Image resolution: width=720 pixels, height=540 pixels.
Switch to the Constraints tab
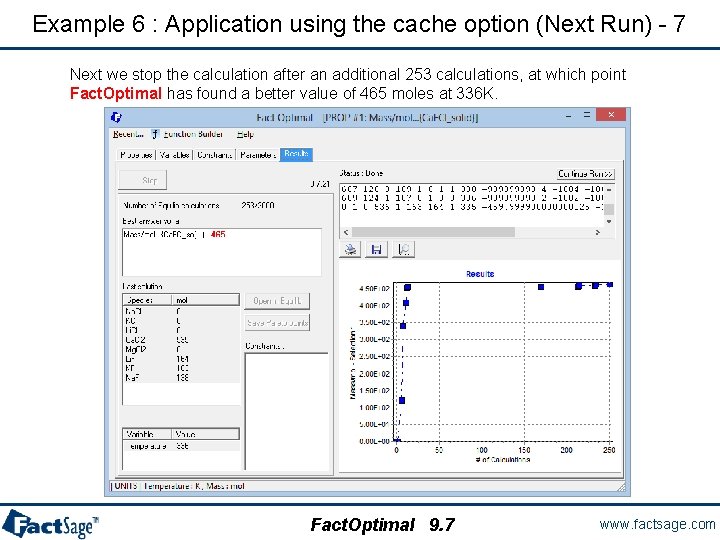[x=214, y=155]
